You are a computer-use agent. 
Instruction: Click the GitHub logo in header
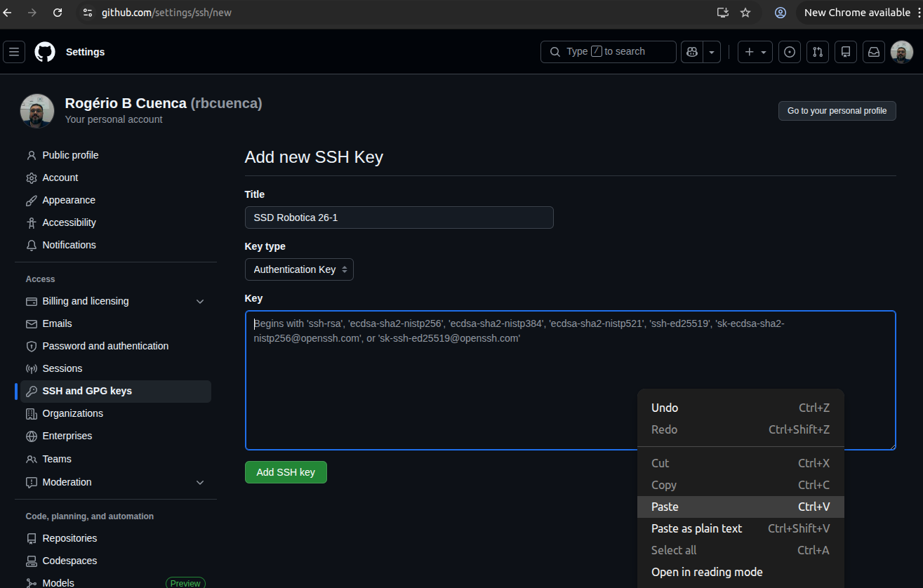coord(45,52)
